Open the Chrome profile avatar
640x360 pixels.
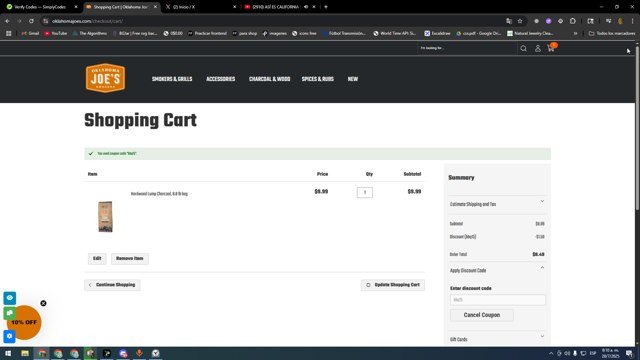620,21
